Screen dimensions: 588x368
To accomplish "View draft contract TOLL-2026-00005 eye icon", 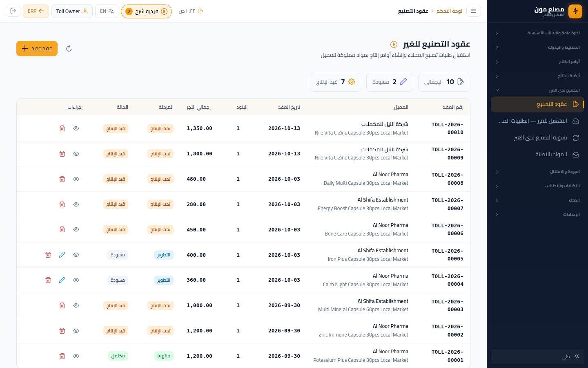I will tap(76, 255).
